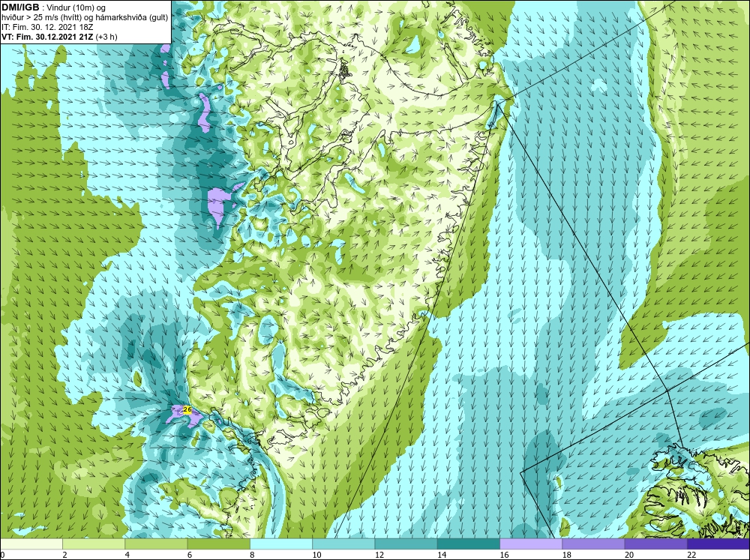750x560 pixels.
Task: Select the 2–4 light green legend color
Action: click(x=94, y=544)
